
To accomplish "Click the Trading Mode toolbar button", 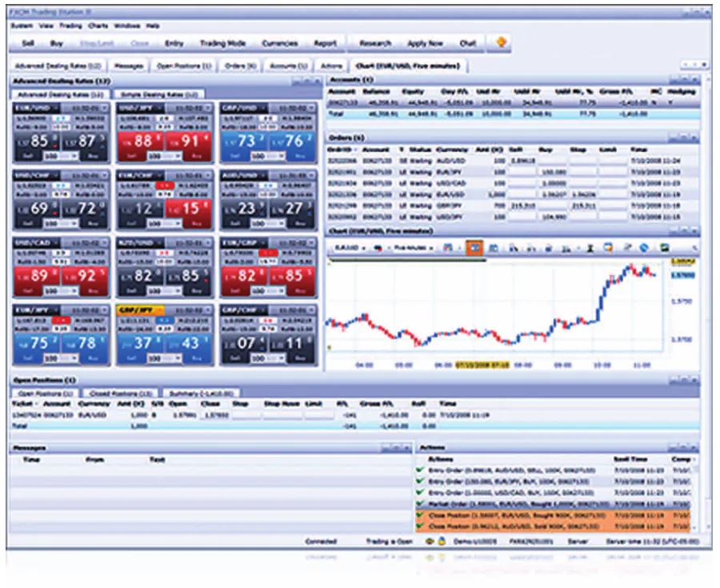I will coord(222,43).
